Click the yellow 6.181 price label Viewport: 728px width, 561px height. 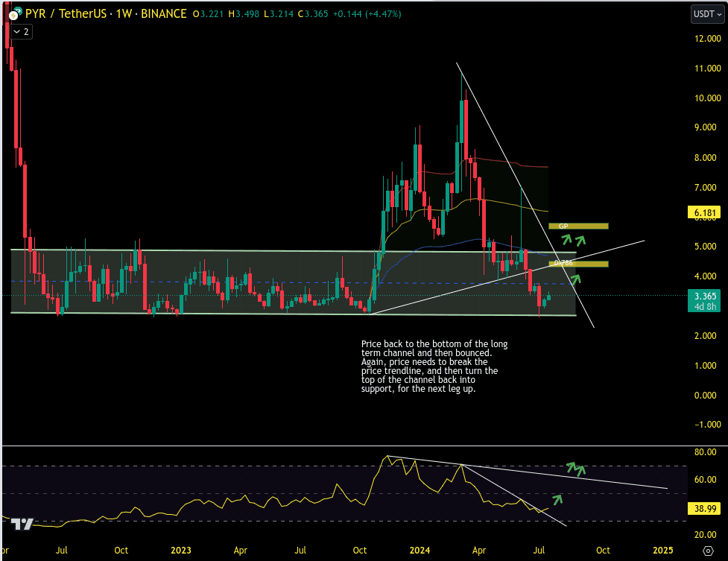click(704, 212)
